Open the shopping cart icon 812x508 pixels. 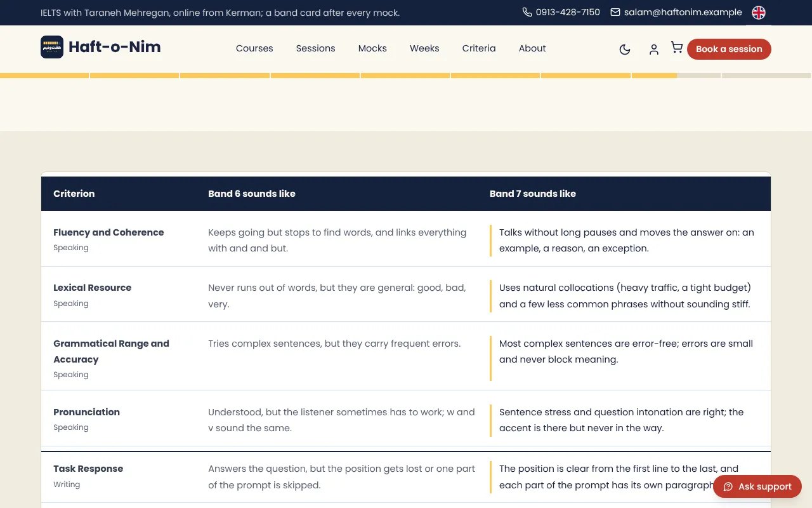pyautogui.click(x=677, y=48)
